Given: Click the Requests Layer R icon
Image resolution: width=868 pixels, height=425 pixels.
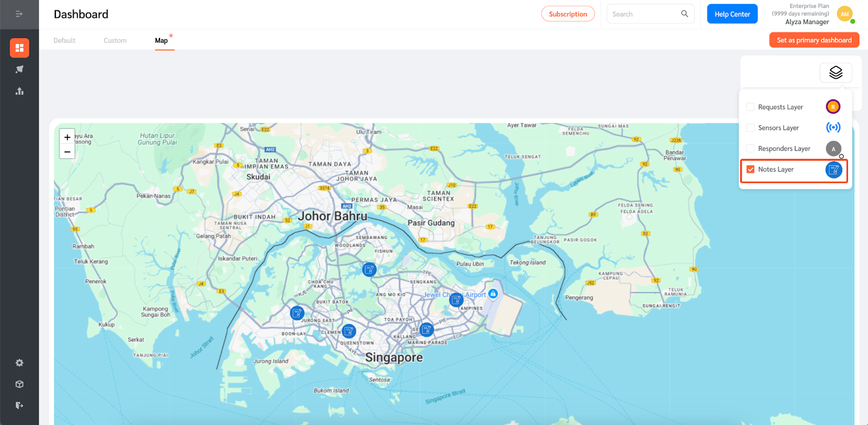Looking at the screenshot, I should [x=833, y=107].
